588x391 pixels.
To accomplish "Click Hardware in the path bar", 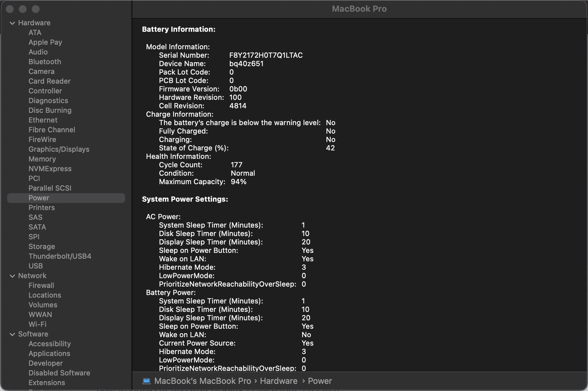I will coord(278,381).
